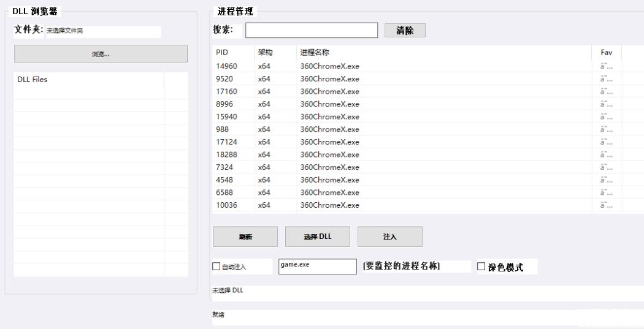Viewport: 644px width, 329px height.
Task: Click the 要监控的进程名称 label
Action: tap(401, 266)
